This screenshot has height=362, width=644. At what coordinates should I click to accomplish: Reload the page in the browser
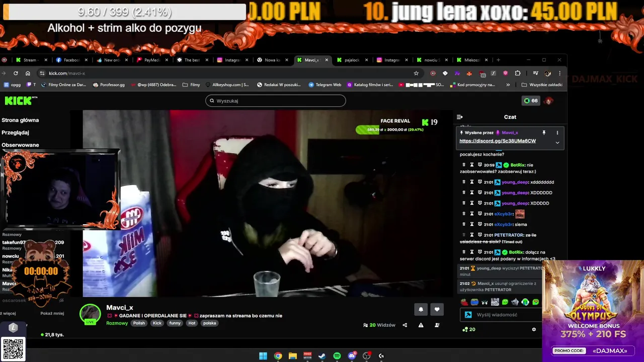[x=16, y=73]
